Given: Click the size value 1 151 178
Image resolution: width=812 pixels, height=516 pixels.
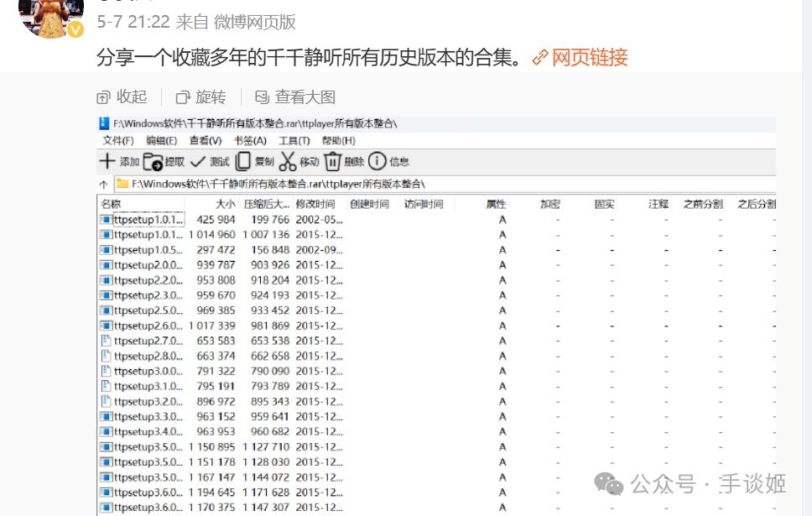Looking at the screenshot, I should pyautogui.click(x=211, y=462).
